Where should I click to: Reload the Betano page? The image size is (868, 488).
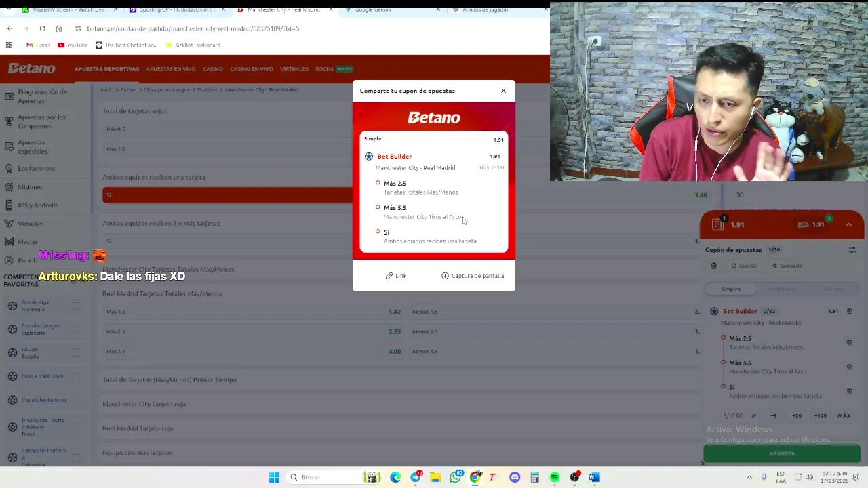point(42,28)
